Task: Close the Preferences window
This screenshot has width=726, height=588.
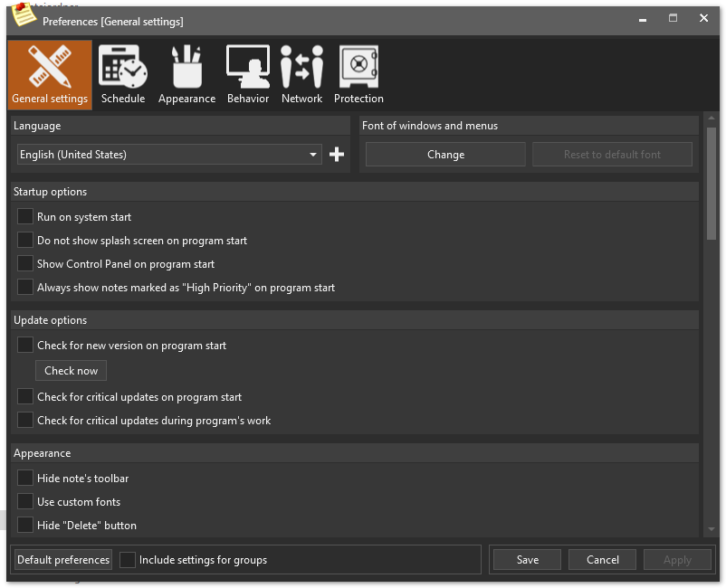Action: [703, 18]
